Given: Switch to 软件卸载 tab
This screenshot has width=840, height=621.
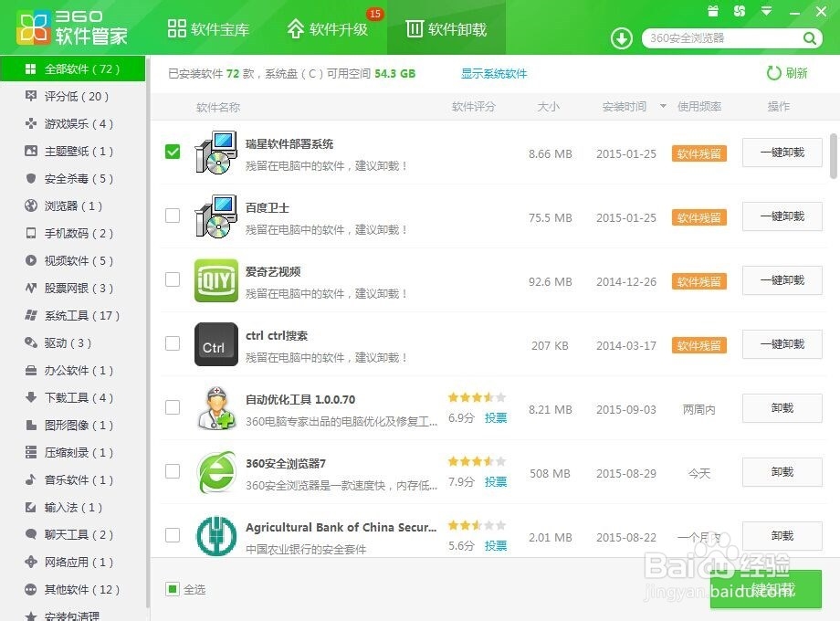Looking at the screenshot, I should click(446, 28).
